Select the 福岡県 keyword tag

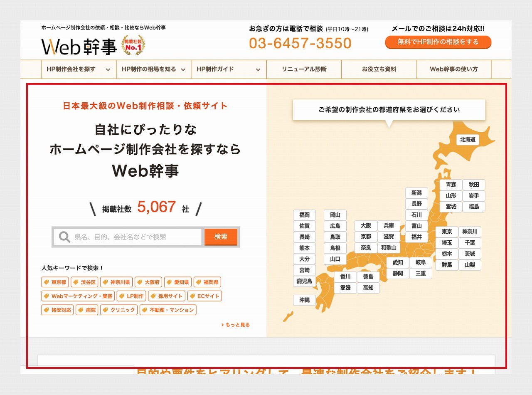click(x=207, y=282)
